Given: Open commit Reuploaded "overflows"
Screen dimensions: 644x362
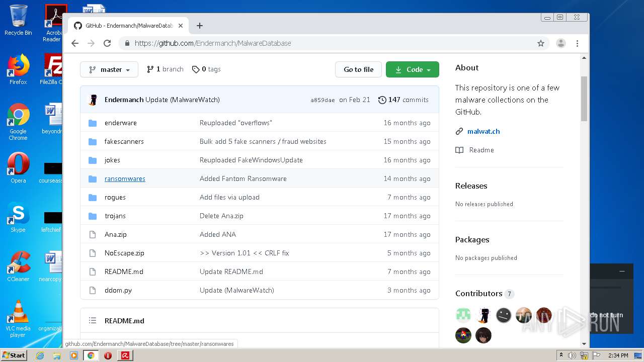Looking at the screenshot, I should click(x=235, y=123).
